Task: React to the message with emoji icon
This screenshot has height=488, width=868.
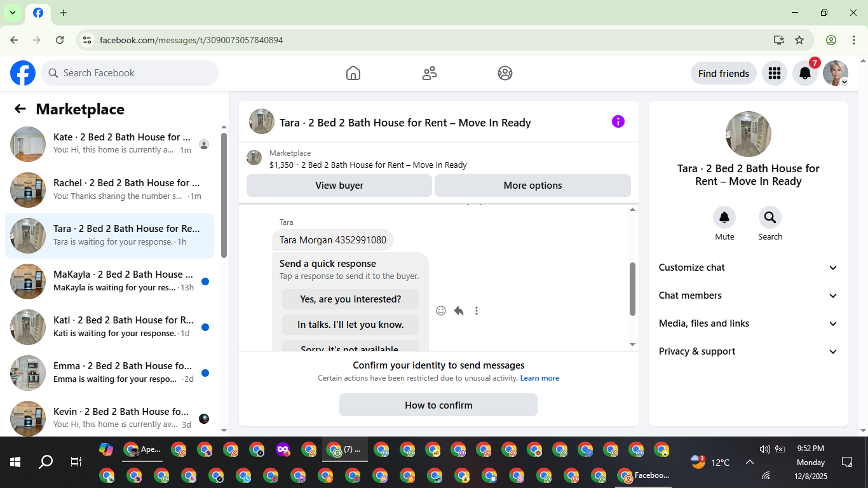Action: pos(441,311)
